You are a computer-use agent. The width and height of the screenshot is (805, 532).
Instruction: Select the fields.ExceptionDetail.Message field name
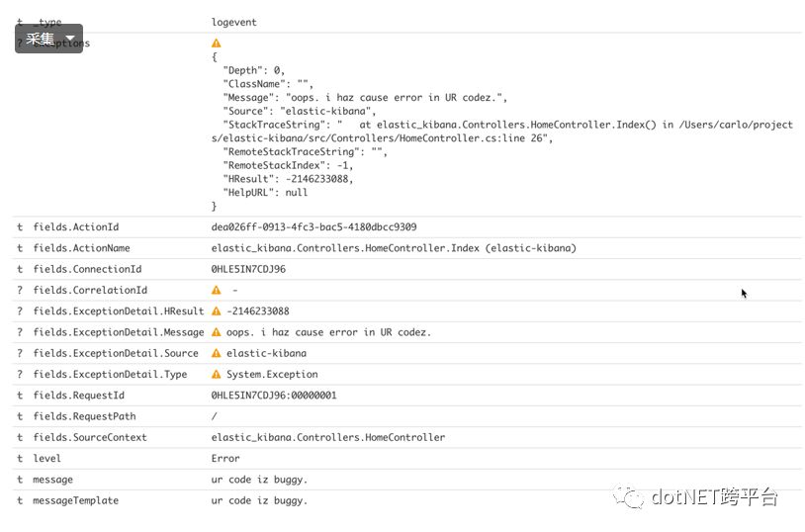pyautogui.click(x=119, y=332)
